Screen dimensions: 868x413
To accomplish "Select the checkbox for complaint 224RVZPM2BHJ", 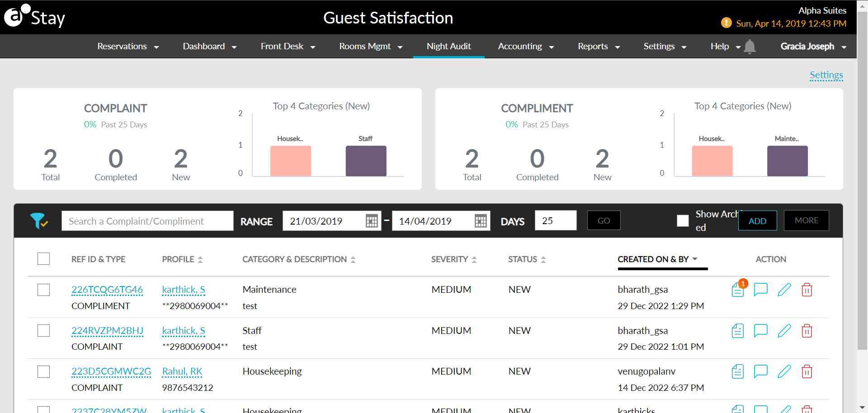I will [x=43, y=330].
